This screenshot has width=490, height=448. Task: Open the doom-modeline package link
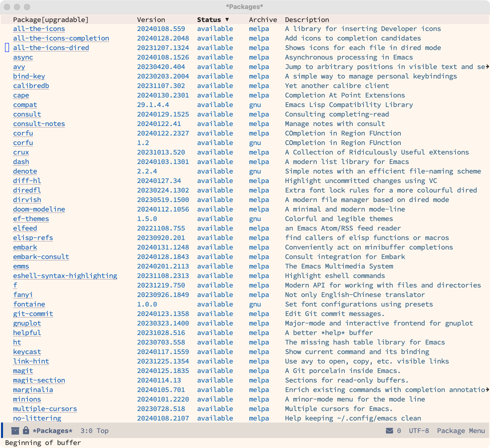(x=39, y=209)
